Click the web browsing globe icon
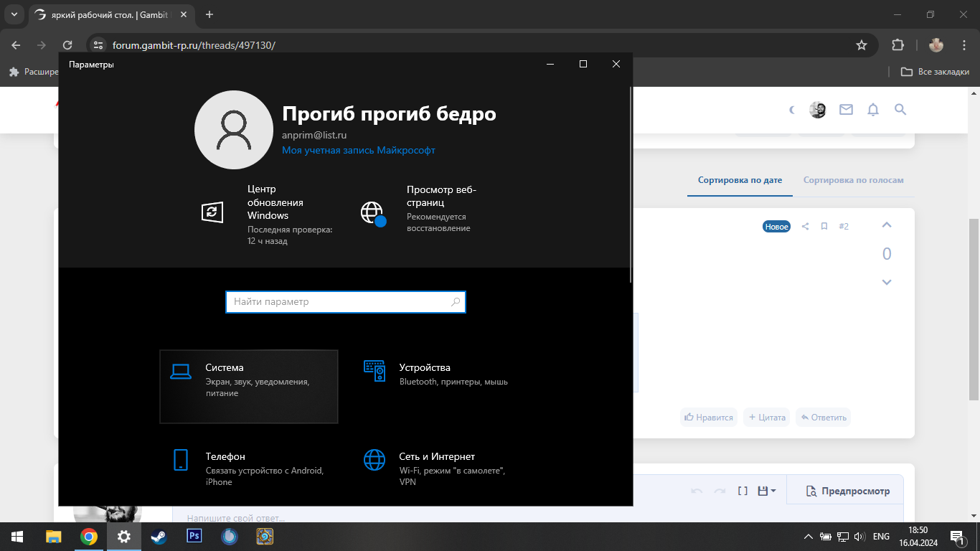This screenshot has width=980, height=551. tap(372, 213)
